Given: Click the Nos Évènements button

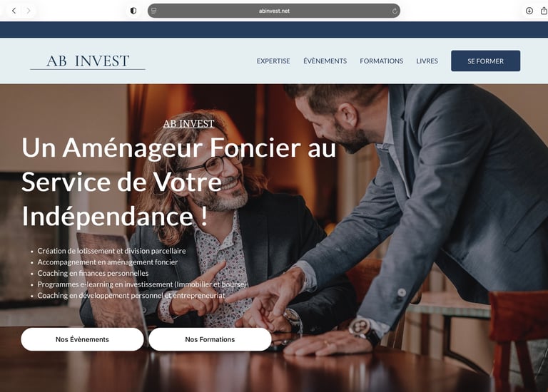Looking at the screenshot, I should 82,339.
